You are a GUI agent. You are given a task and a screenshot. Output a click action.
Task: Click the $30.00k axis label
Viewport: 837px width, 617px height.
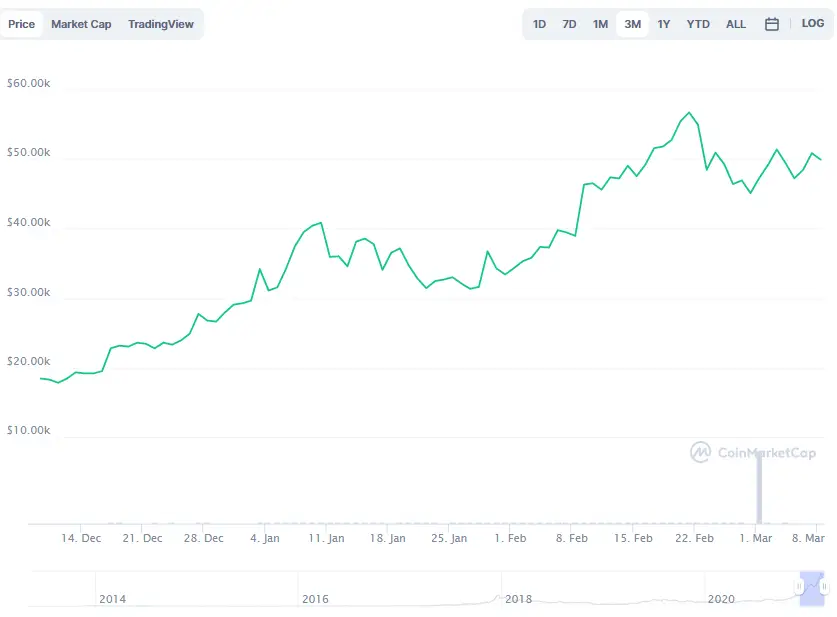pos(28,292)
